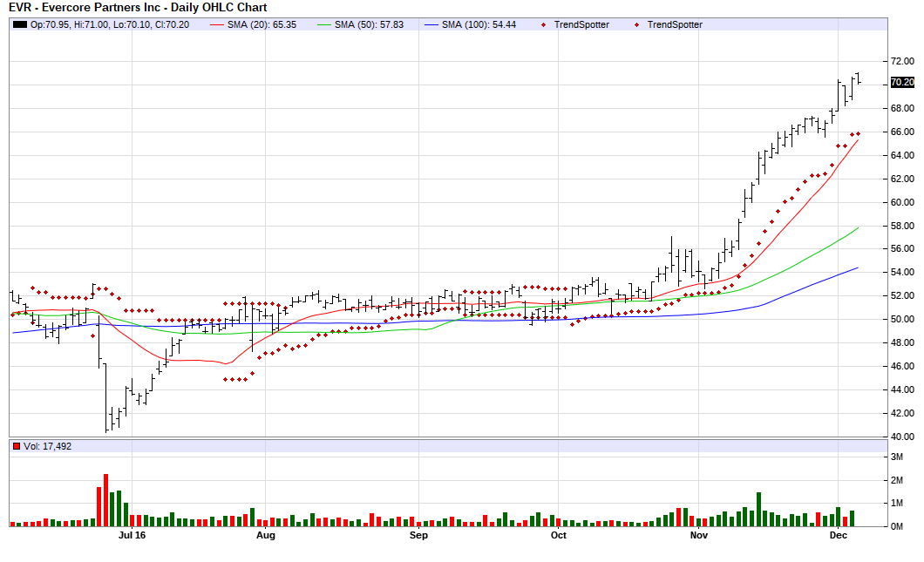The image size is (924, 562).
Task: Click the 40.00 price axis label
Action: [x=902, y=437]
